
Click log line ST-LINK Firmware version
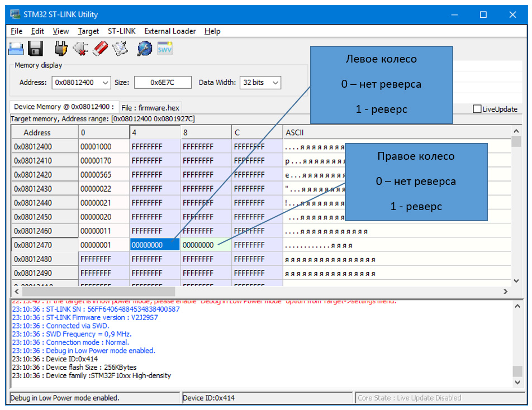click(85, 317)
